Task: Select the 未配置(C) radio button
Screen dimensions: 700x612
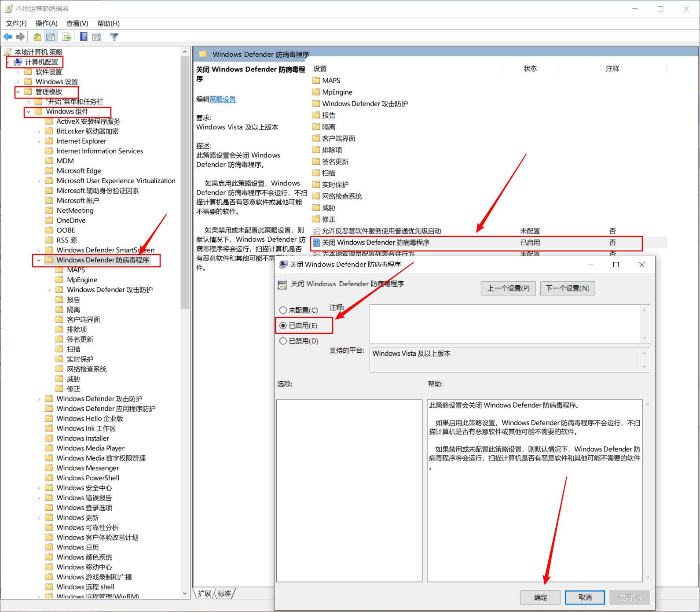Action: (283, 310)
